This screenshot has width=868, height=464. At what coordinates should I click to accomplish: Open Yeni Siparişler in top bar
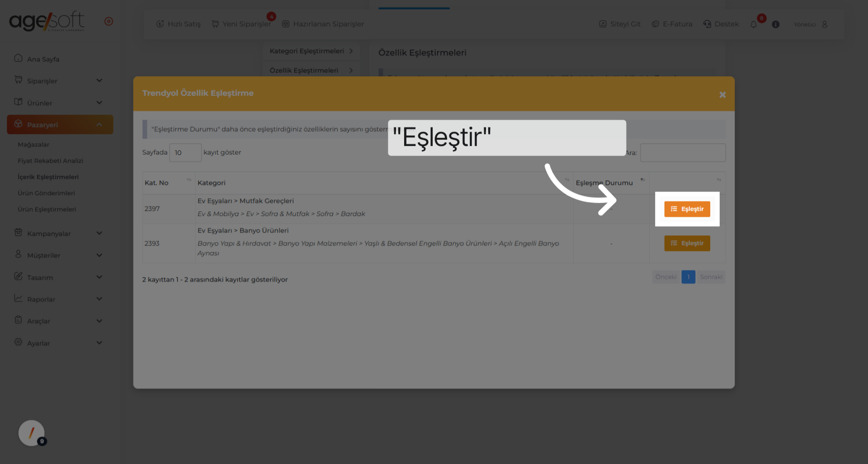pyautogui.click(x=241, y=24)
